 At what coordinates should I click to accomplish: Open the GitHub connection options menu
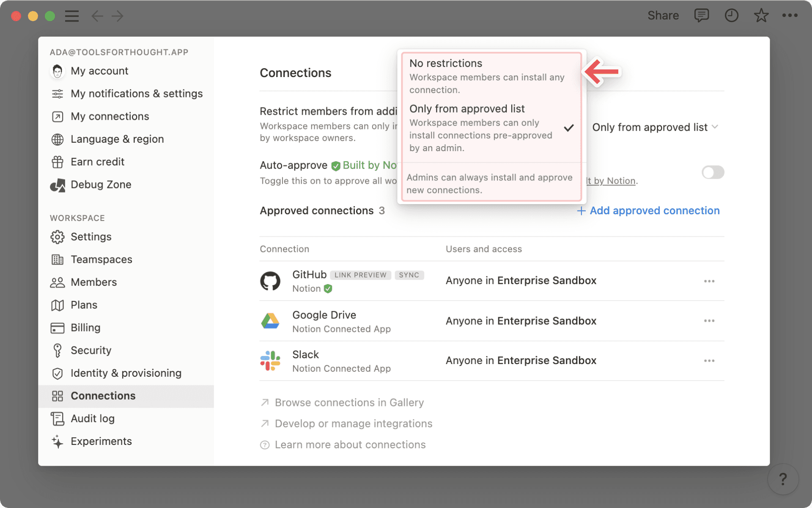pos(710,281)
